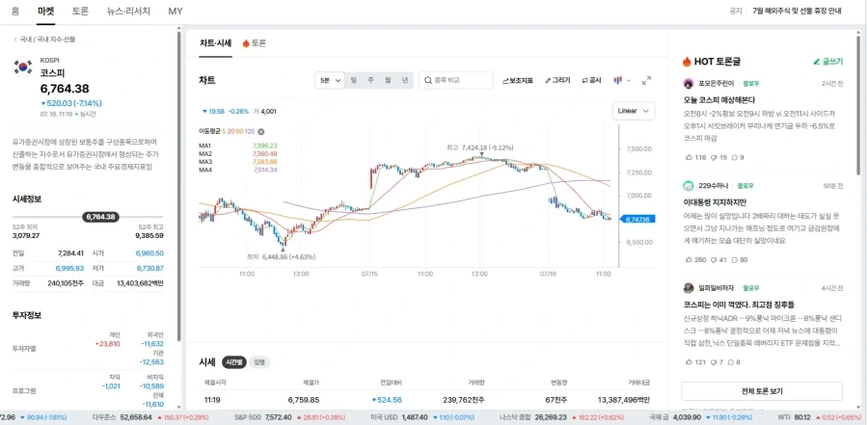Open 일희일비하자 user avatar
This screenshot has height=425, width=868.
[x=688, y=288]
